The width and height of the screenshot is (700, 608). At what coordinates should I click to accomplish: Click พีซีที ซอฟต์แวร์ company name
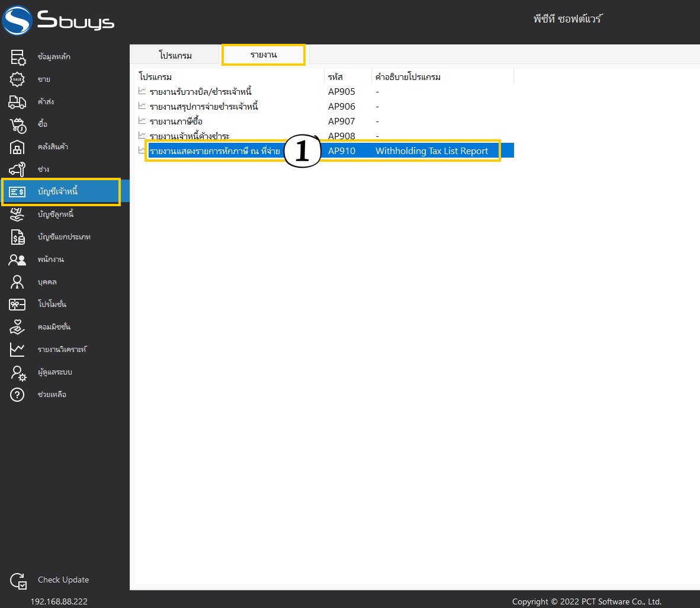(568, 19)
